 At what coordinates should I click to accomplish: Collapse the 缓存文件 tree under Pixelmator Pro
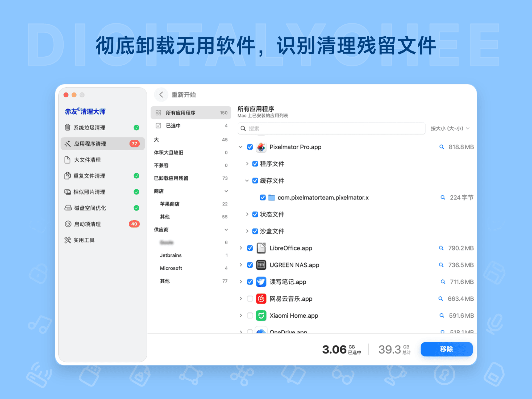point(247,180)
